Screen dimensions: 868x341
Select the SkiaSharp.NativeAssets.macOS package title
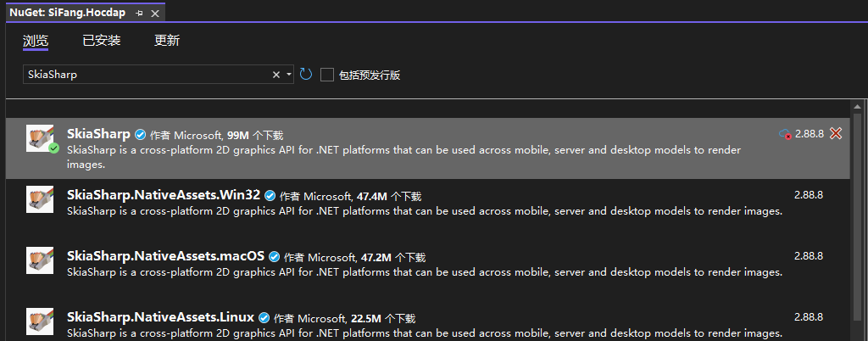click(165, 256)
